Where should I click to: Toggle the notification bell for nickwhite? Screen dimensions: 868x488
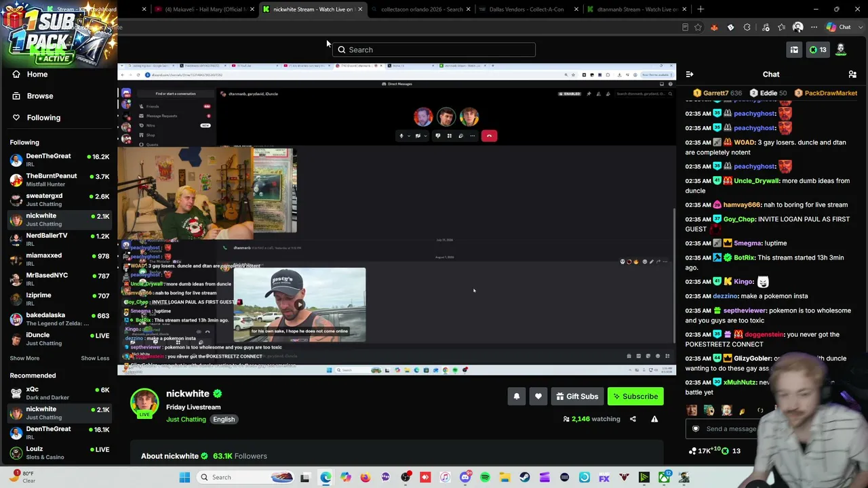pos(517,396)
